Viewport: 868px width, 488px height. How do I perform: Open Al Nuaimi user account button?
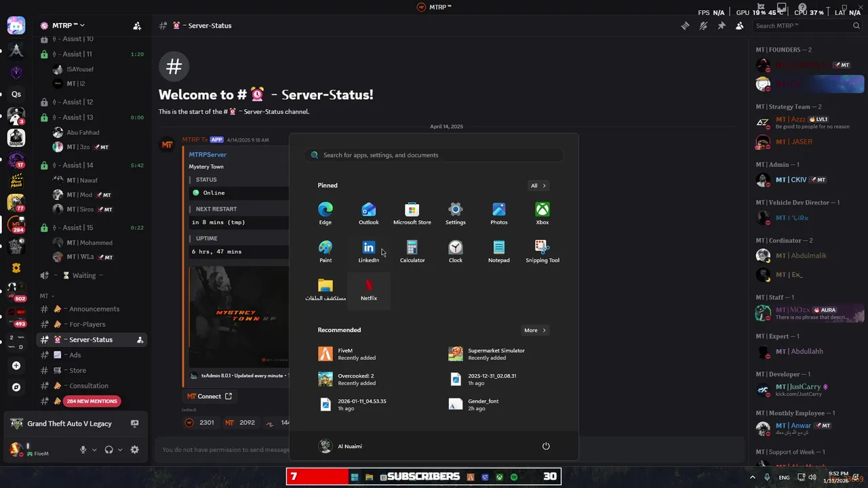click(x=341, y=446)
